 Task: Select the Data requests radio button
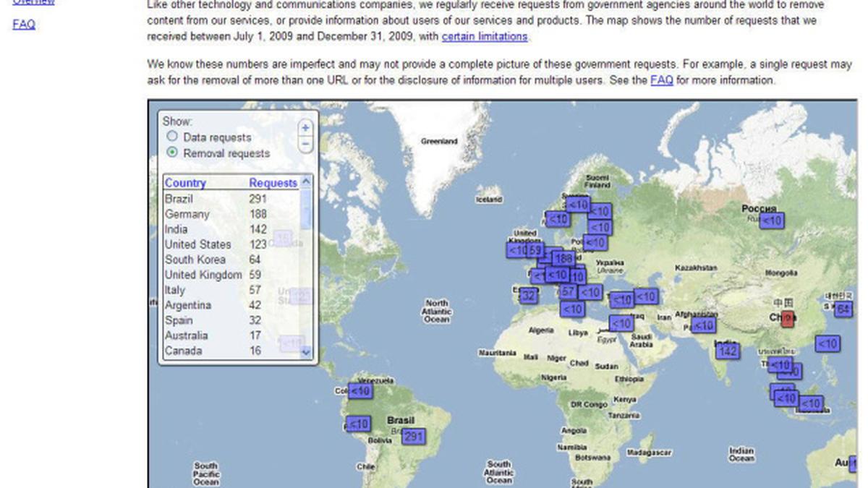172,137
